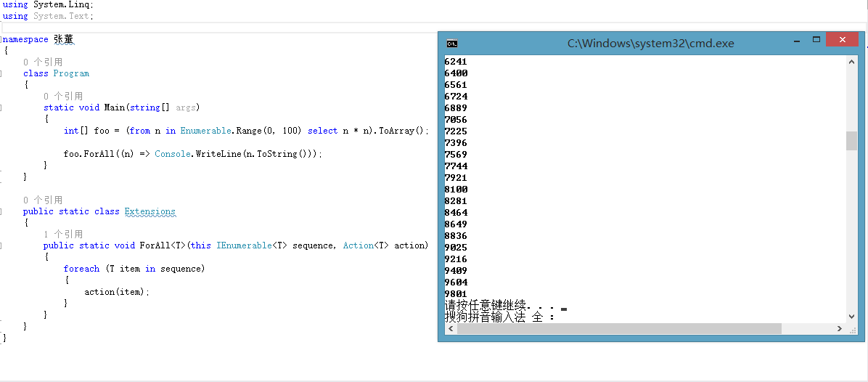Click 'ForAll<T>' in the method declaration

pos(163,245)
